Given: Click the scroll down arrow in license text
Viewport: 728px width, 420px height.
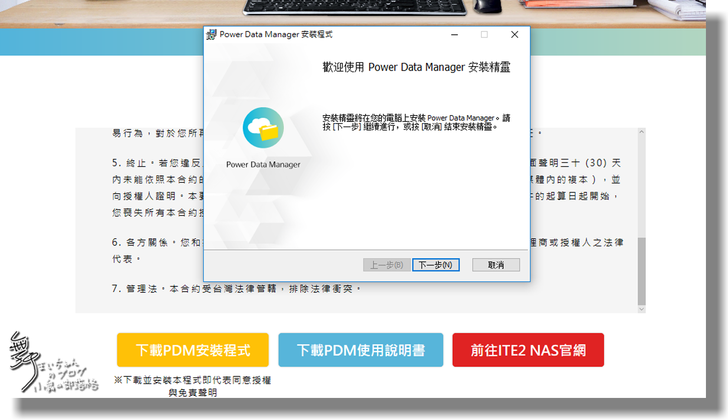Looking at the screenshot, I should pyautogui.click(x=641, y=309).
